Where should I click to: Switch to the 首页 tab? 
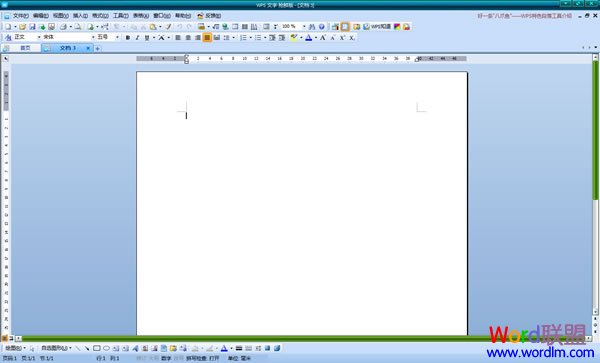coord(25,48)
